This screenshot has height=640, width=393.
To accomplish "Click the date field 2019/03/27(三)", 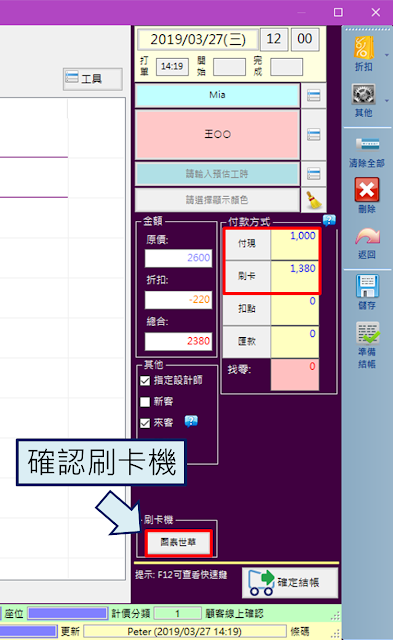I will 198,39.
